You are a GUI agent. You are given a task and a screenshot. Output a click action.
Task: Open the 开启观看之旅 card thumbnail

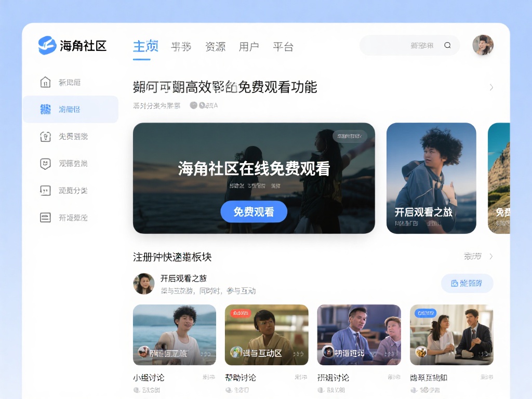pyautogui.click(x=431, y=178)
